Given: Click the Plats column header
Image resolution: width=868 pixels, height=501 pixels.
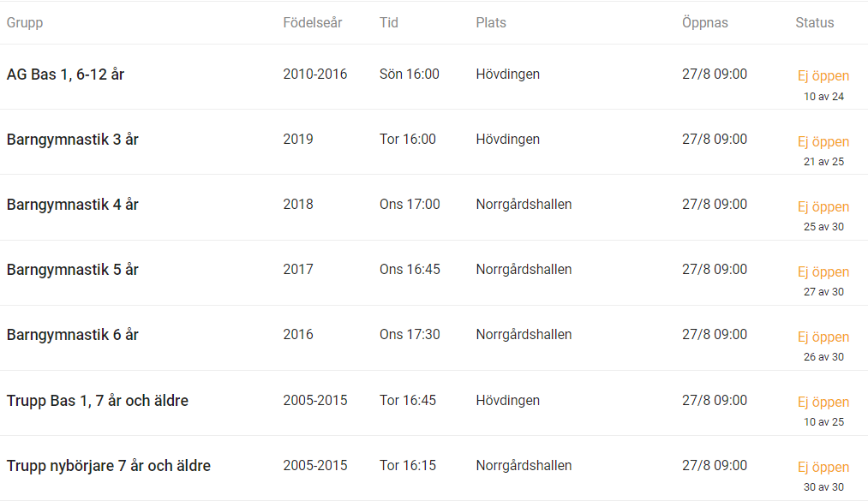Looking at the screenshot, I should coord(491,22).
